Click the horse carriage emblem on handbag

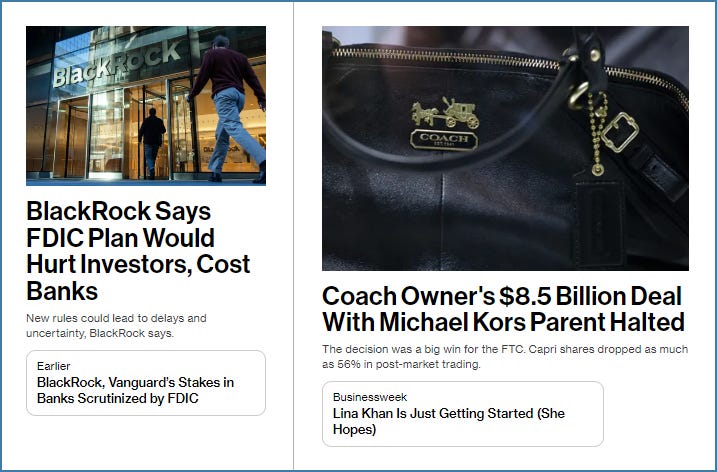[x=445, y=113]
